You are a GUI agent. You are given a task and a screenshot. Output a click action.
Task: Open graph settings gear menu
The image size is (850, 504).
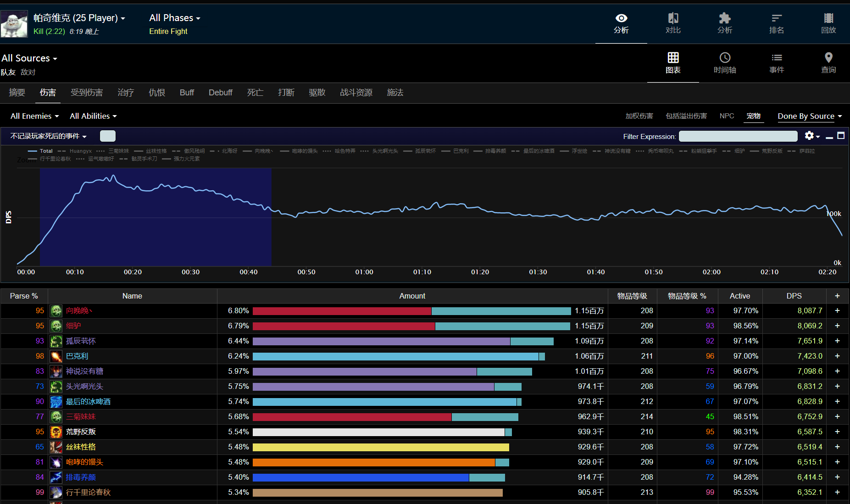(x=812, y=136)
